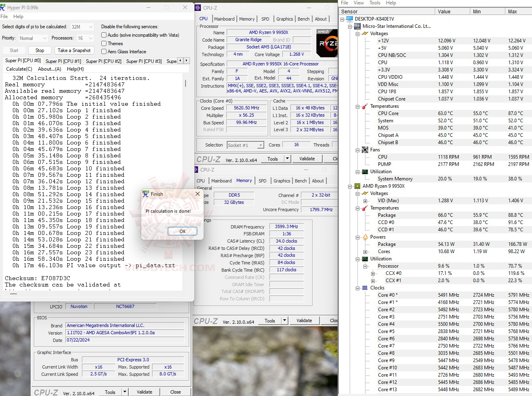Click the AMD Ryzen 9 9950X chip icon
This screenshot has width=532, height=396.
pos(357,186)
